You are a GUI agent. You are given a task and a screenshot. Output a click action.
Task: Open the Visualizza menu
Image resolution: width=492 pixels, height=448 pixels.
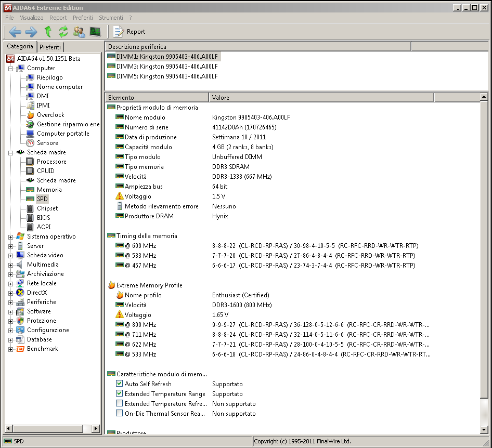(x=32, y=18)
